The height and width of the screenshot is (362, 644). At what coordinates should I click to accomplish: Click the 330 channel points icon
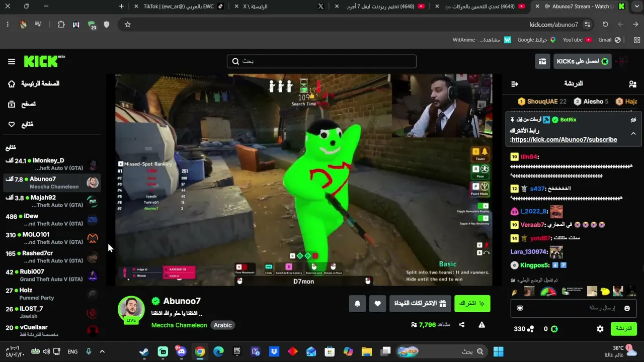tap(530, 329)
